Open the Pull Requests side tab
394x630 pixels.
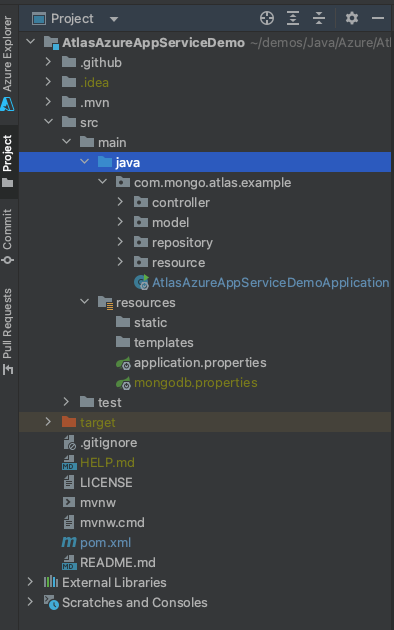tap(7, 331)
